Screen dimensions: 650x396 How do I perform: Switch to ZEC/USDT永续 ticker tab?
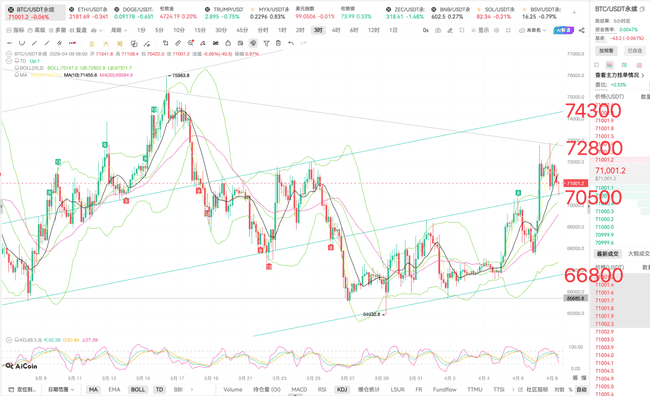click(405, 13)
